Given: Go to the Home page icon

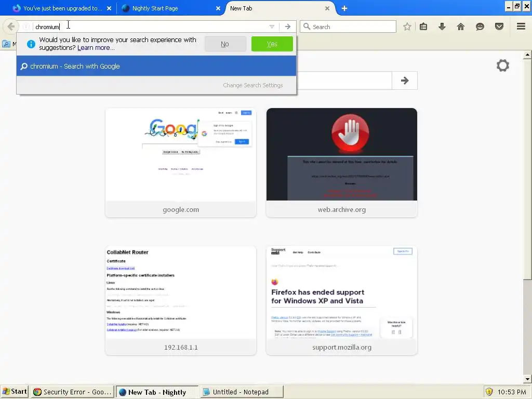Looking at the screenshot, I should click(461, 26).
